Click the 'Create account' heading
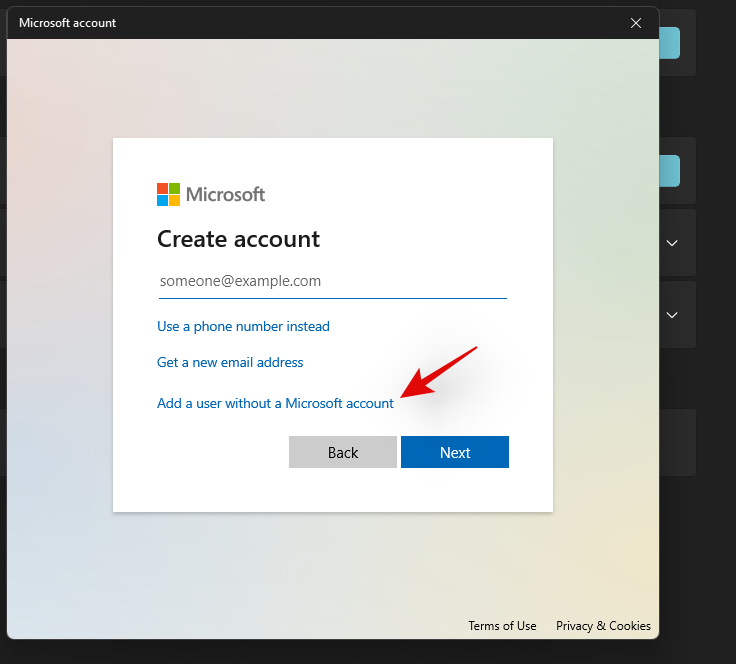Screen dimensions: 736x664 [238, 239]
